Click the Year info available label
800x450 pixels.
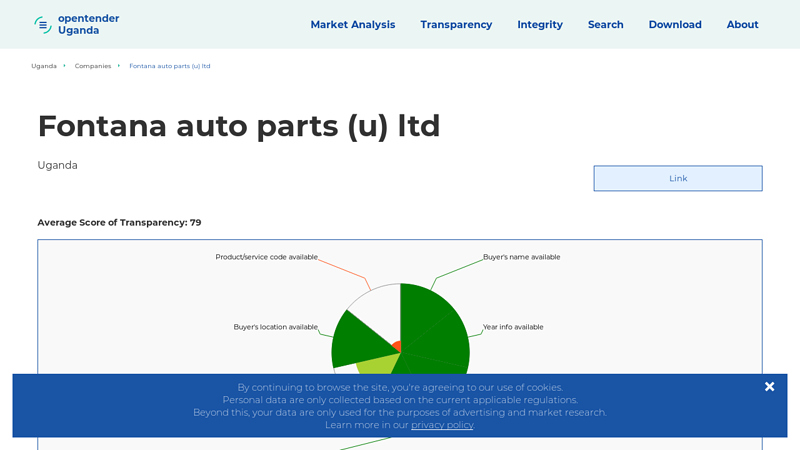click(x=513, y=327)
